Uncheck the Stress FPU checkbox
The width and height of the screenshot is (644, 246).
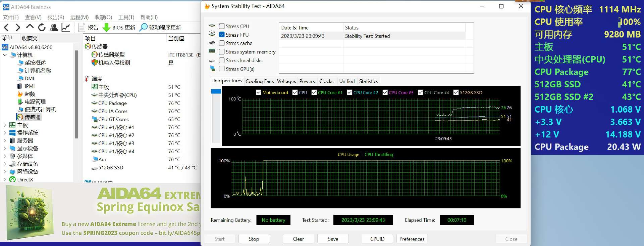[x=222, y=35]
